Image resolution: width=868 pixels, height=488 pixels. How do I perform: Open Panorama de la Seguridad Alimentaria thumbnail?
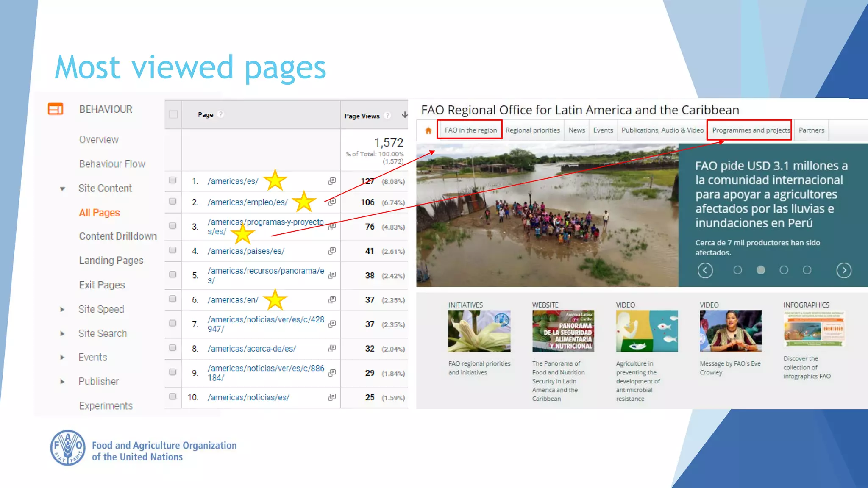pyautogui.click(x=563, y=331)
